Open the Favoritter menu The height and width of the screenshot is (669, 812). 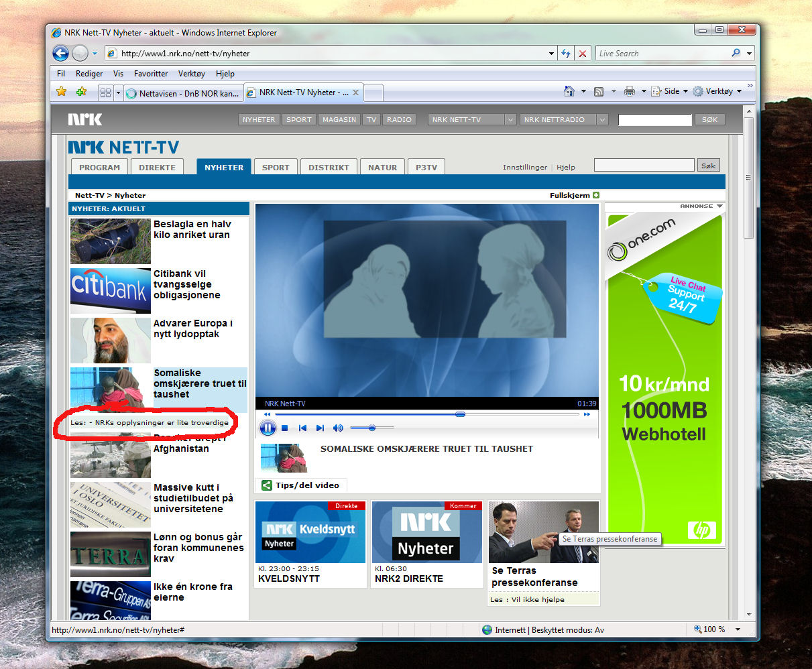151,74
